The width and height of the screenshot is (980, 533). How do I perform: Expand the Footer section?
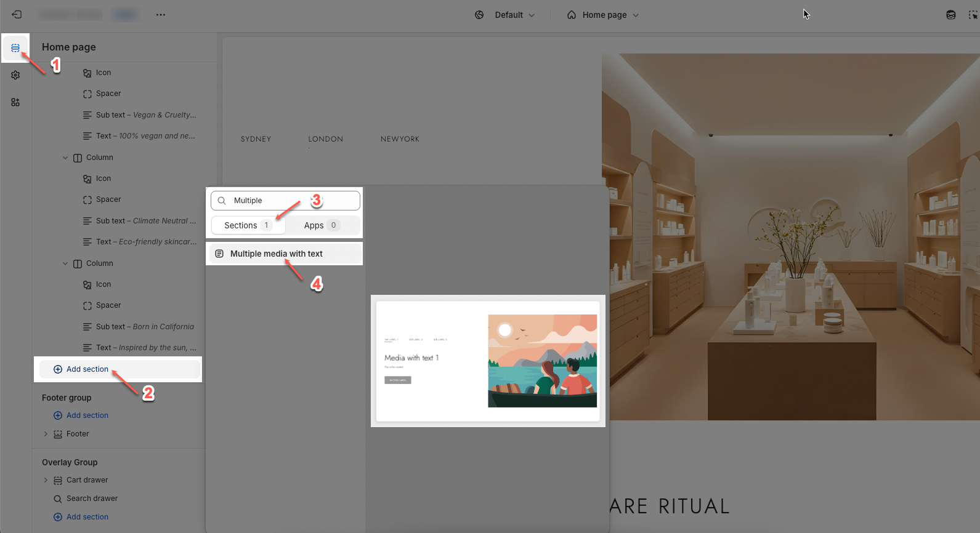coord(46,434)
